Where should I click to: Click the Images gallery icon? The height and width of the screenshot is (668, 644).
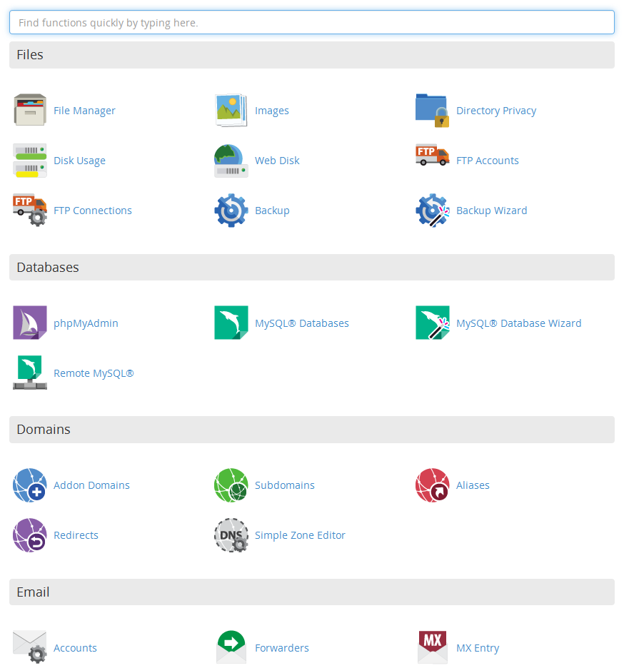231,111
